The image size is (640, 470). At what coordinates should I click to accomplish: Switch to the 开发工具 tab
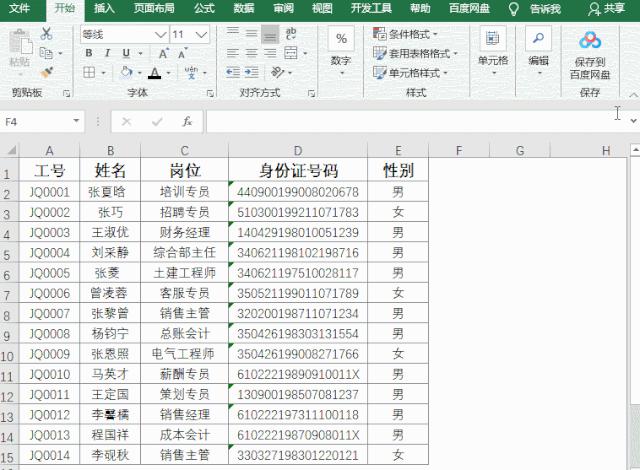[x=371, y=8]
